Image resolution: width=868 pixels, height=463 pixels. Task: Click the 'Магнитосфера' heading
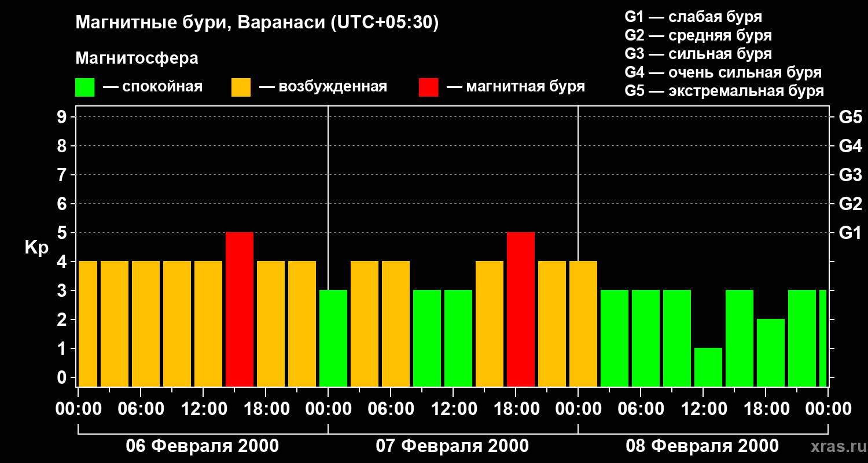tap(137, 58)
